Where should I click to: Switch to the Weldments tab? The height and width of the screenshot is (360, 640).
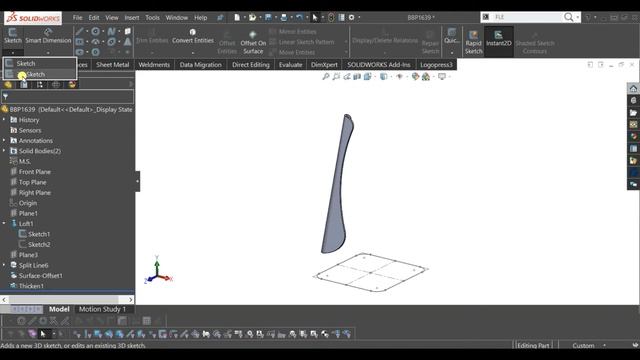pyautogui.click(x=154, y=64)
